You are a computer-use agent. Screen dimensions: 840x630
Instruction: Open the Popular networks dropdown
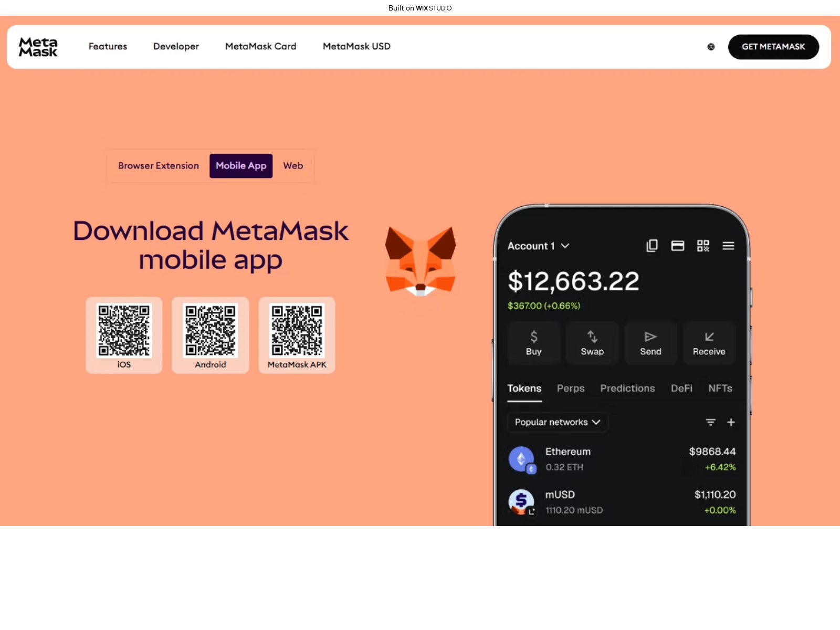click(x=558, y=422)
